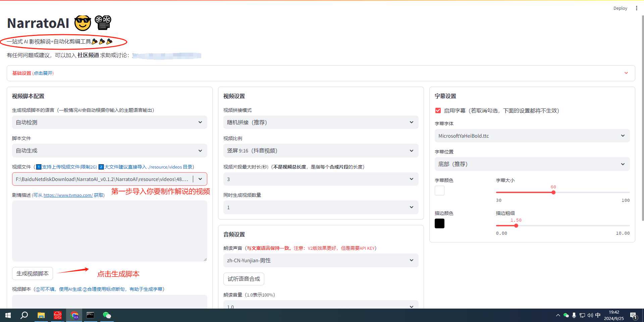
Task: Switch the 中 input method indicator
Action: click(598, 315)
